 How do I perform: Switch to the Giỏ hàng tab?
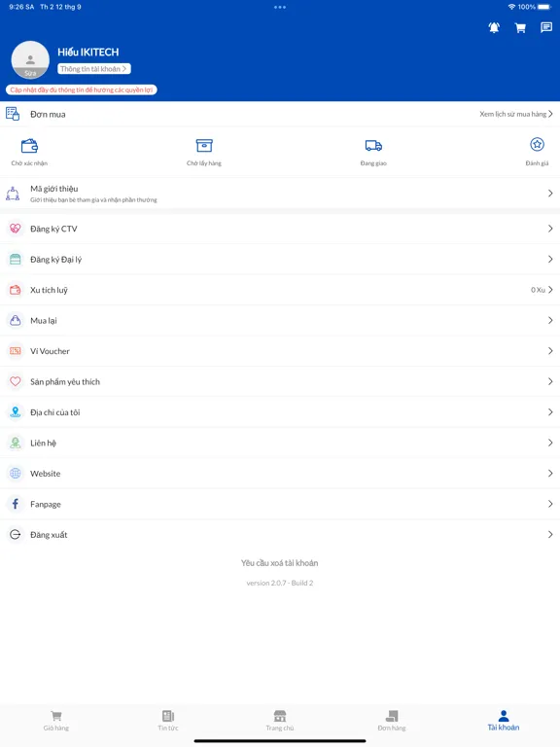[56, 721]
